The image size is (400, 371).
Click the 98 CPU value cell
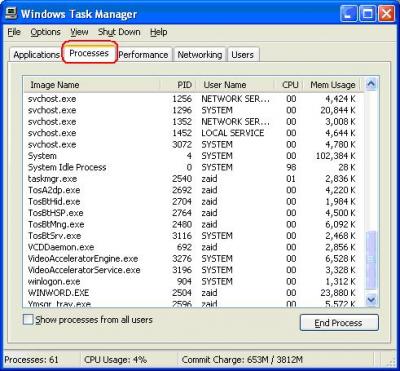(x=291, y=167)
